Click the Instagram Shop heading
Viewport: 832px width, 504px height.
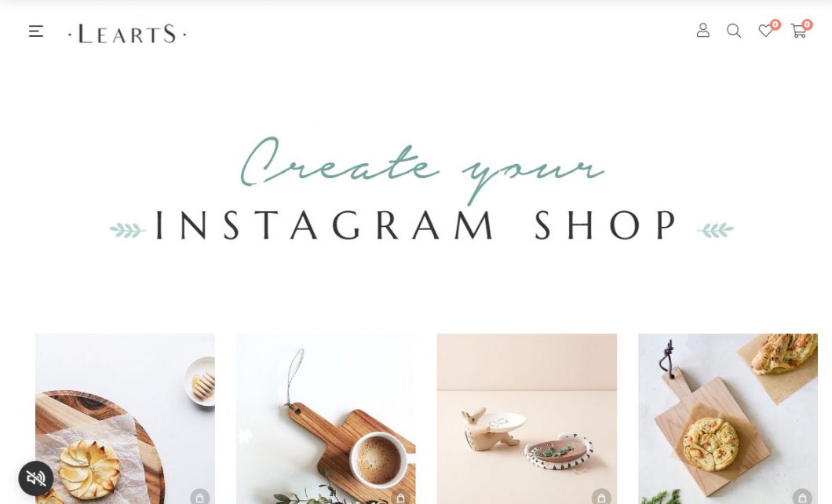pyautogui.click(x=417, y=225)
